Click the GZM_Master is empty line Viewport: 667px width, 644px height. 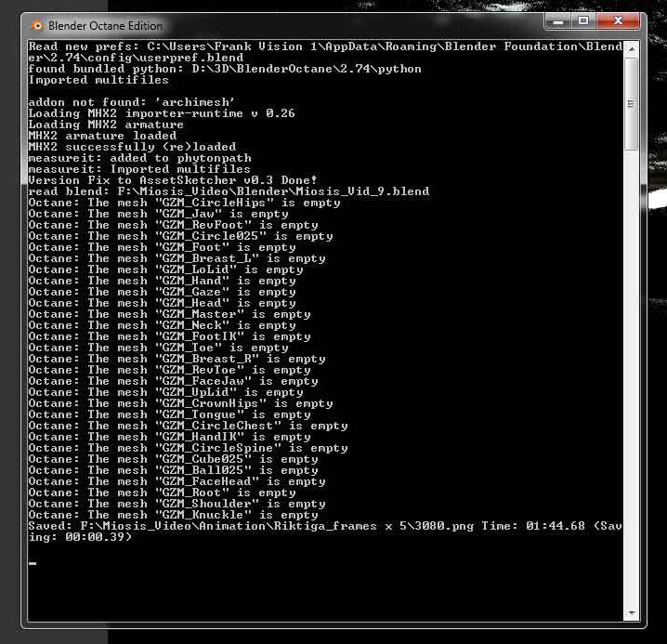click(169, 314)
